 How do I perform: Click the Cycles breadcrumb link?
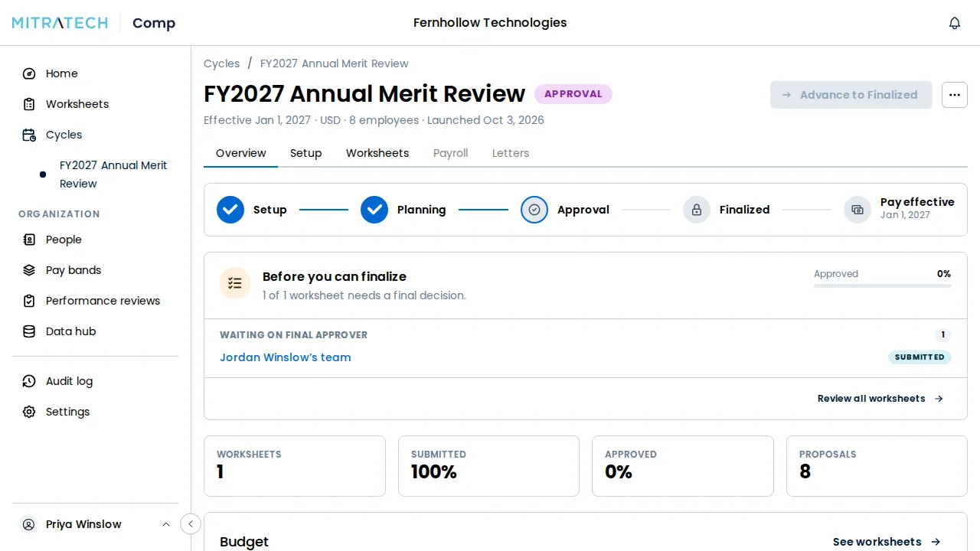tap(222, 64)
